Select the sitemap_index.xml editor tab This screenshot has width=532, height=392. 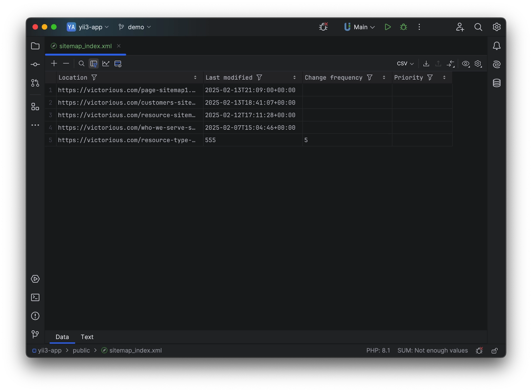[85, 46]
